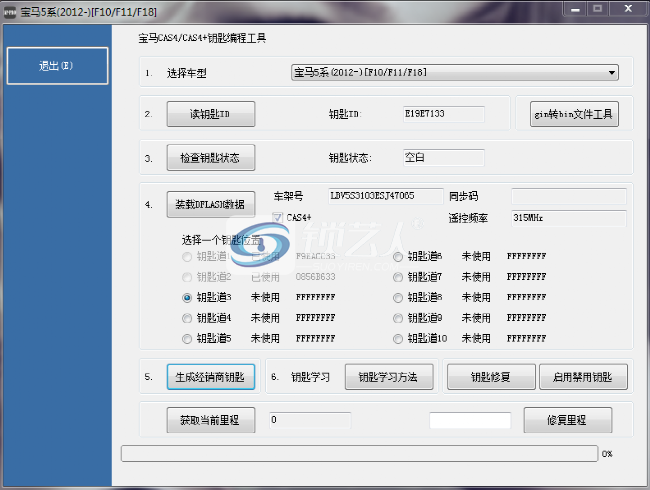Select the 钥匙道7 radio button
The image size is (650, 490).
coord(398,277)
